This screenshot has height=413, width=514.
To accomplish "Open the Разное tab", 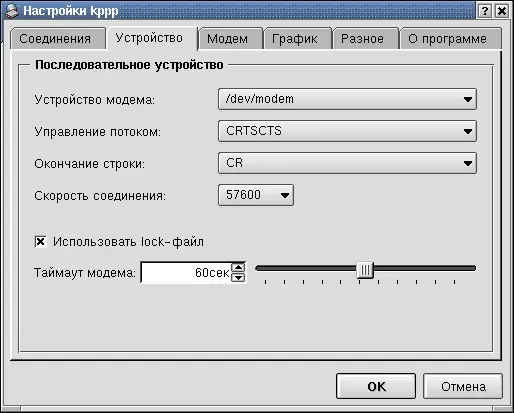I will [366, 39].
